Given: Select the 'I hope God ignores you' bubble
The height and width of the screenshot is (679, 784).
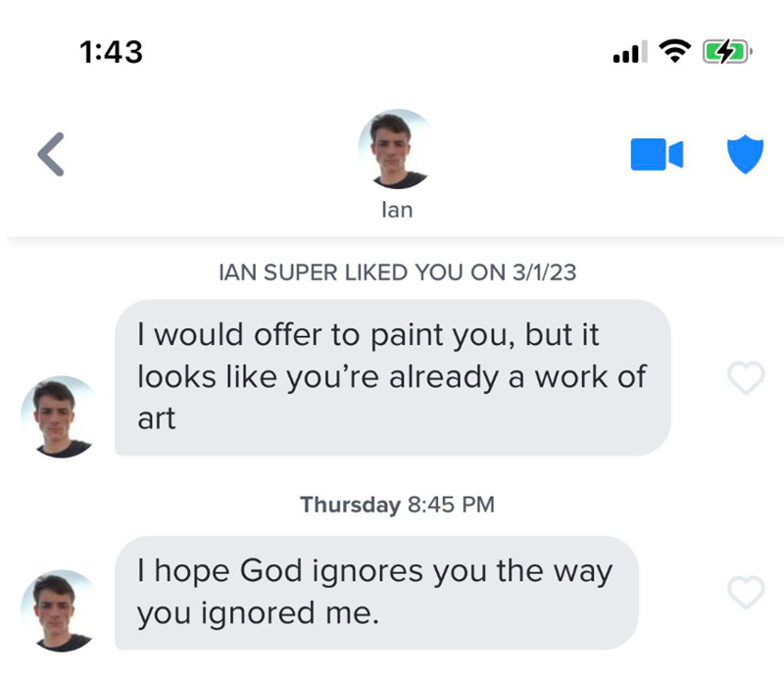Looking at the screenshot, I should [x=376, y=592].
